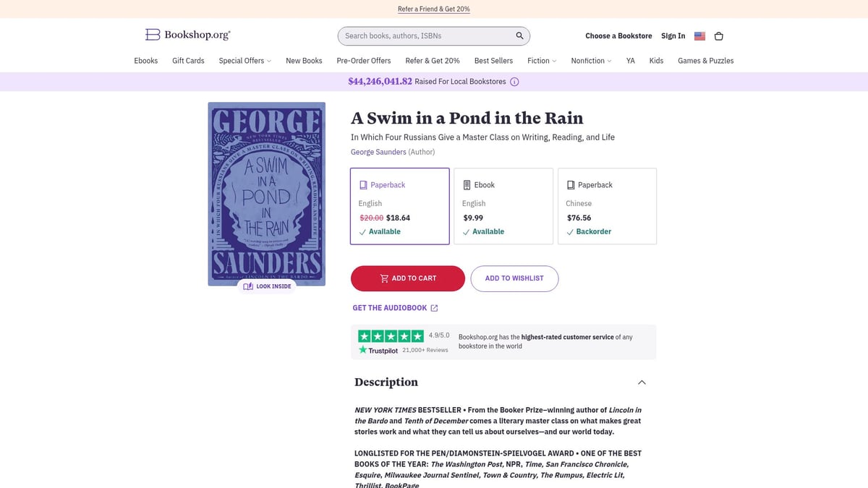Viewport: 868px width, 488px height.
Task: Click the Trustpilot star icon
Action: [x=362, y=349]
